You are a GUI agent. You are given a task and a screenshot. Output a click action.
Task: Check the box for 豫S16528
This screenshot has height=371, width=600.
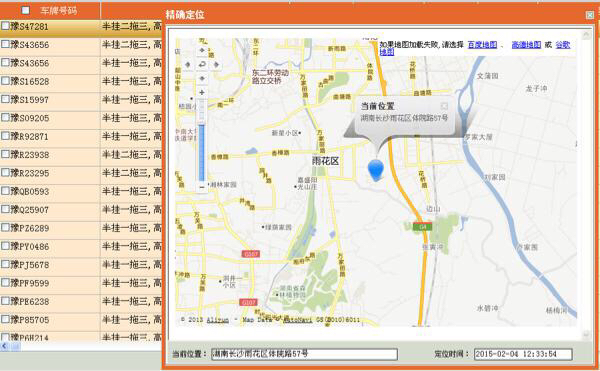tap(5, 81)
